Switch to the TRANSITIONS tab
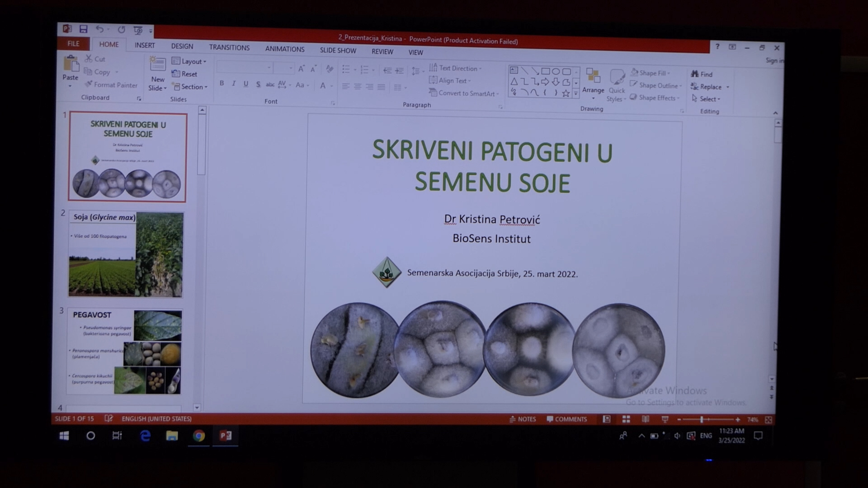 (x=229, y=47)
